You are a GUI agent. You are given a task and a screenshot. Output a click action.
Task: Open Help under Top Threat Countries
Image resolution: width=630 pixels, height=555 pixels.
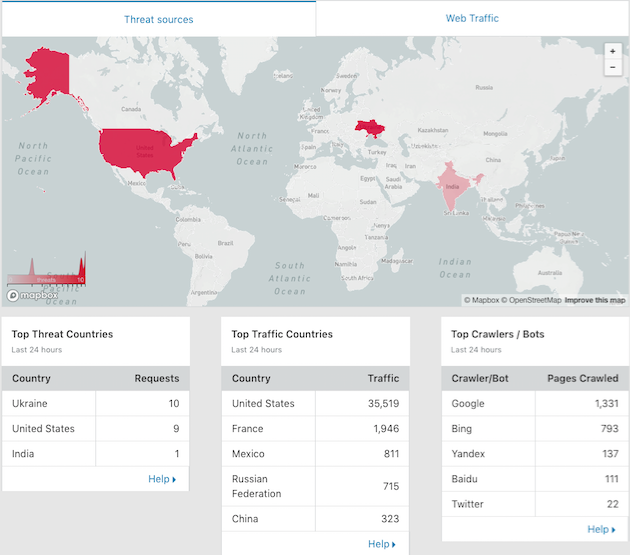[x=161, y=479]
